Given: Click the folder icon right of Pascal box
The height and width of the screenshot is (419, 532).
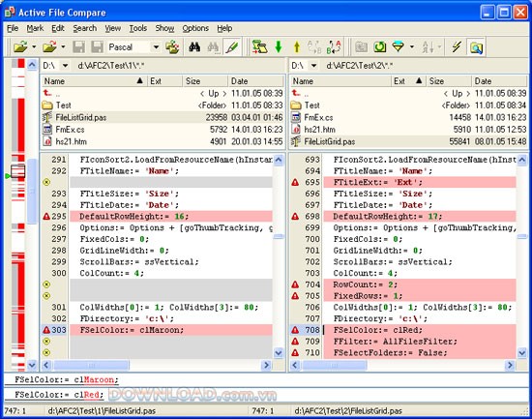Looking at the screenshot, I should (173, 46).
